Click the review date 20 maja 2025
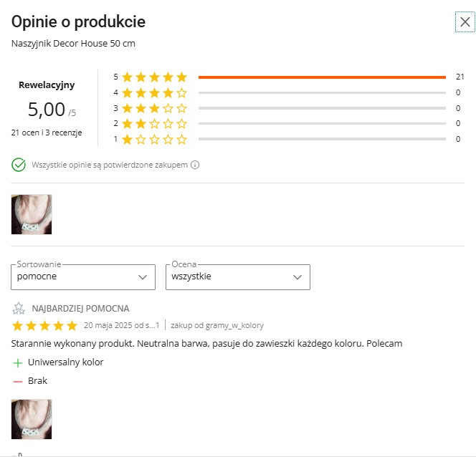 [x=120, y=326]
